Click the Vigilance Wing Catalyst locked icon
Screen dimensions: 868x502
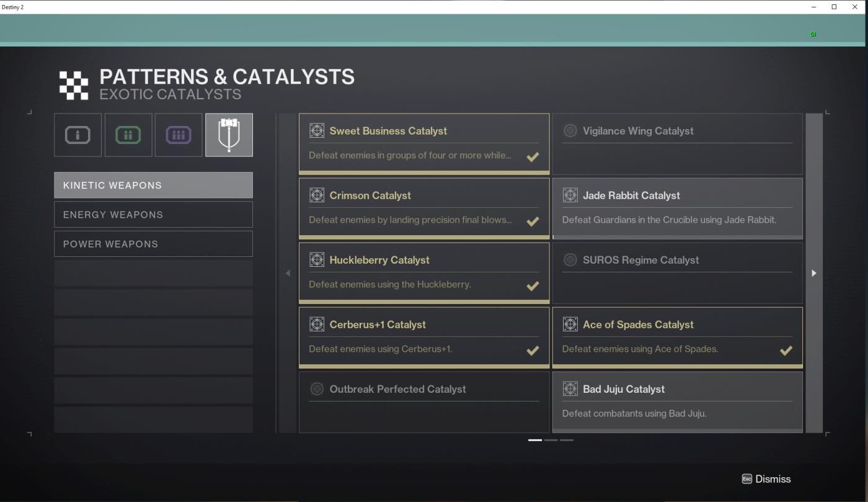click(x=570, y=131)
